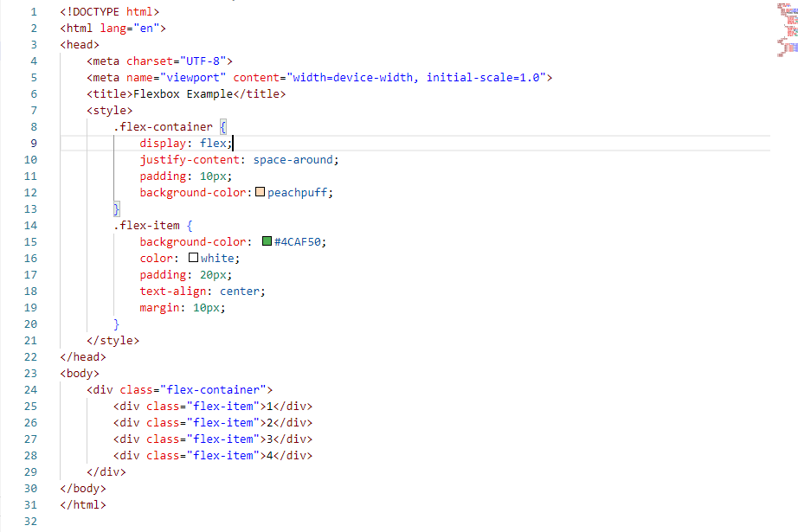The height and width of the screenshot is (532, 798).
Task: Click the justify-content property name
Action: pos(190,160)
